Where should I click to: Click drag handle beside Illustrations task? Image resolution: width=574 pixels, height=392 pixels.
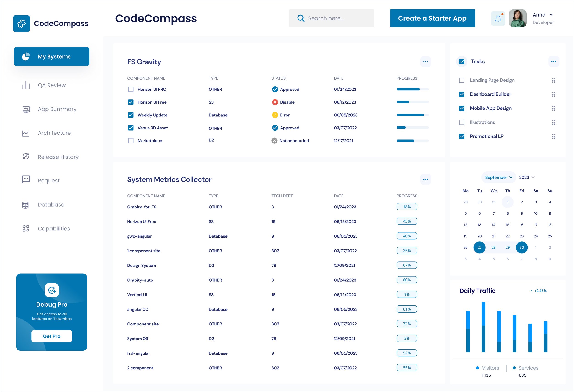[554, 122]
